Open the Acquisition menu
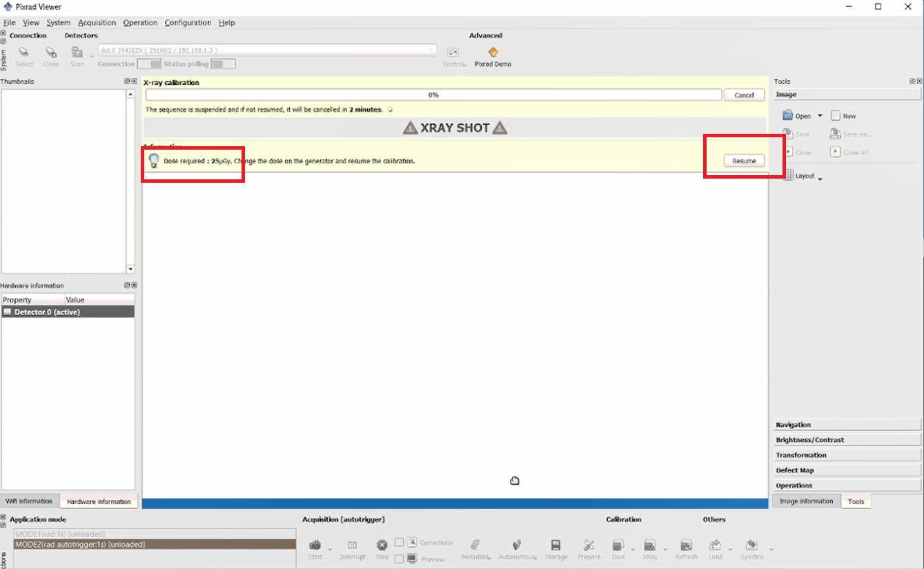This screenshot has width=924, height=569. tap(97, 23)
